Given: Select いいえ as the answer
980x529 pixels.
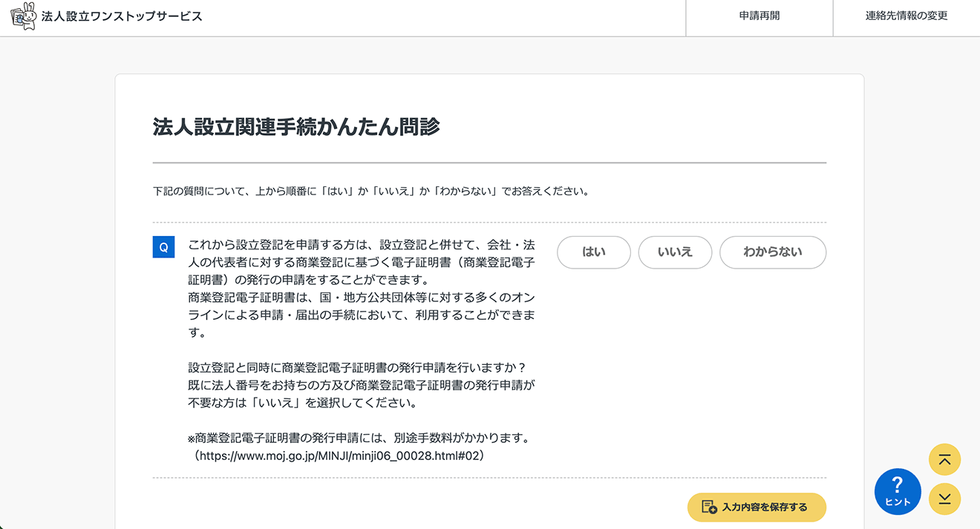Looking at the screenshot, I should tap(675, 252).
